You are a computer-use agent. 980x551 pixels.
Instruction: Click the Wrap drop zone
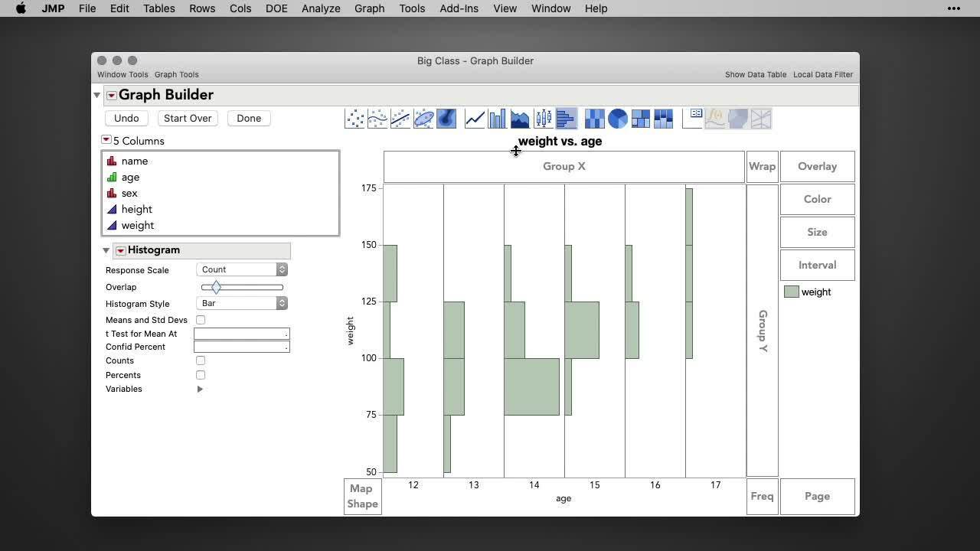(762, 167)
